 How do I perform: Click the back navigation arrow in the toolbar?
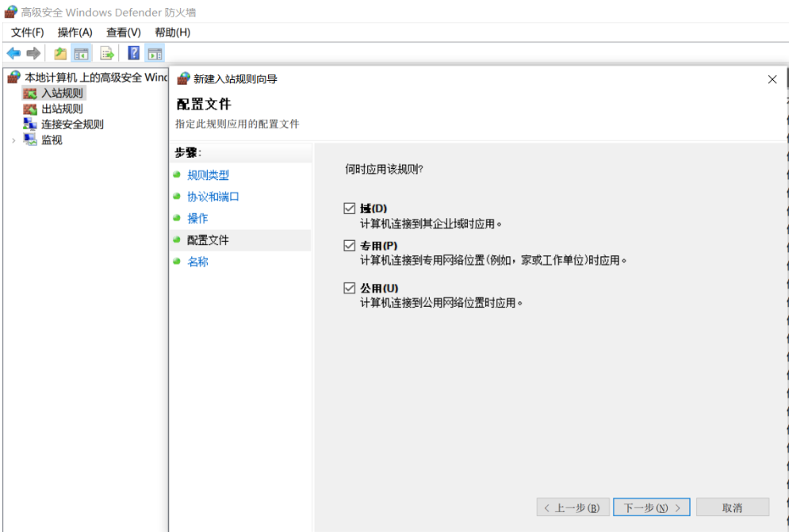coord(14,52)
